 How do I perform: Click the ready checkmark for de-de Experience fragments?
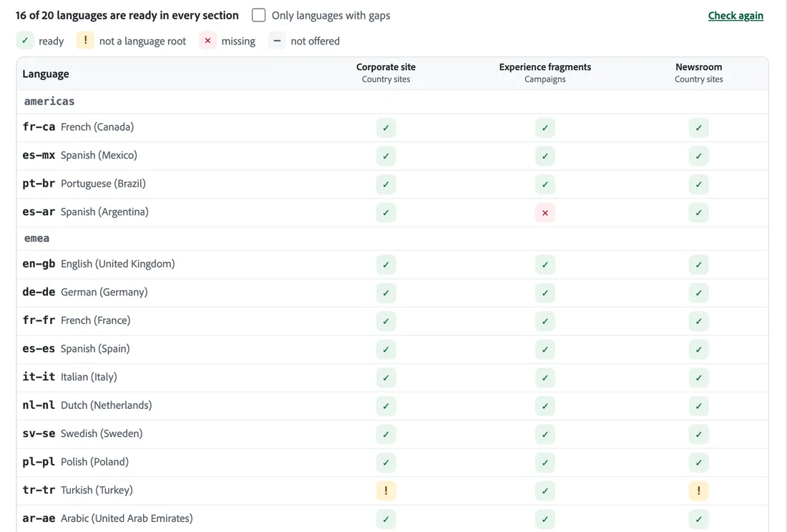coord(545,293)
